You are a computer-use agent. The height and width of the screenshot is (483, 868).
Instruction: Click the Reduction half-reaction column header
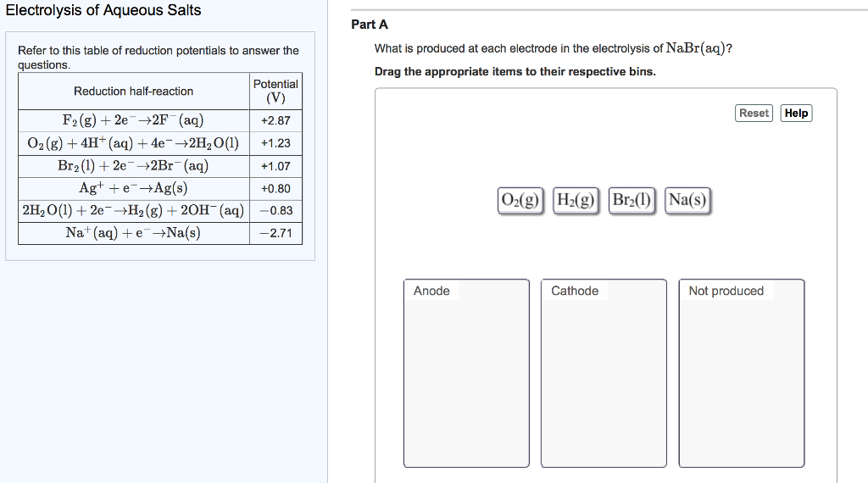134,92
